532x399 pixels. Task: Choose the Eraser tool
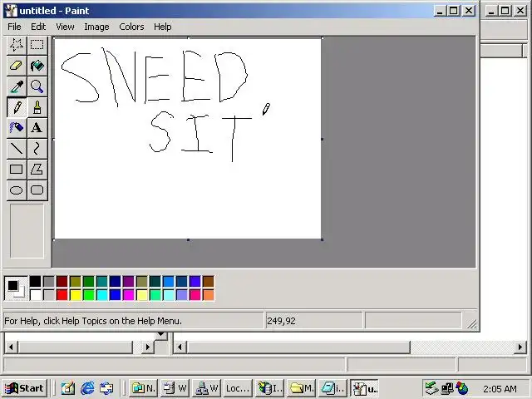tap(17, 66)
